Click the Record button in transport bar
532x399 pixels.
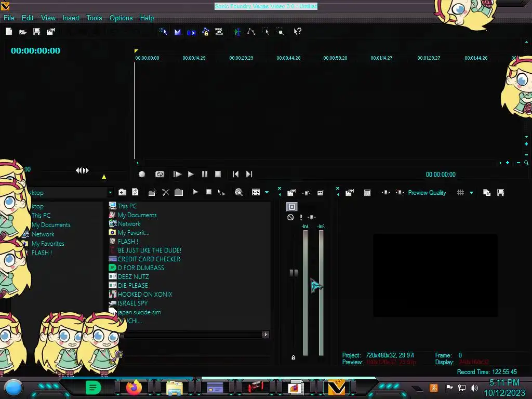142,174
